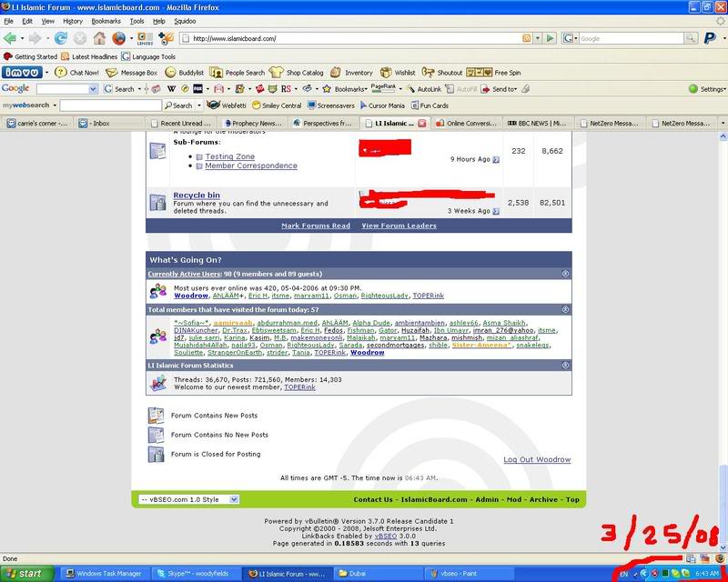Click the Lenses toolbar icon
728x582 pixels.
(x=145, y=38)
